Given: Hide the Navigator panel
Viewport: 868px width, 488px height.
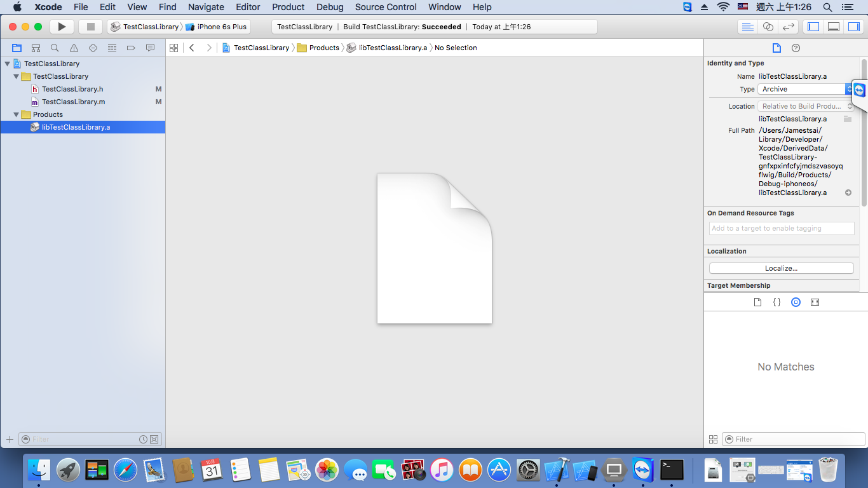Looking at the screenshot, I should coord(812,27).
